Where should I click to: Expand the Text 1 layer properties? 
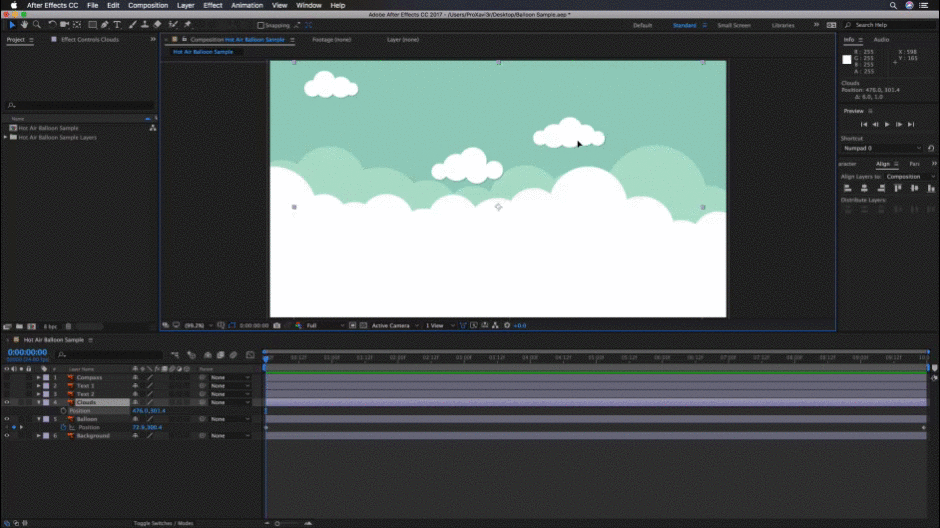[38, 386]
